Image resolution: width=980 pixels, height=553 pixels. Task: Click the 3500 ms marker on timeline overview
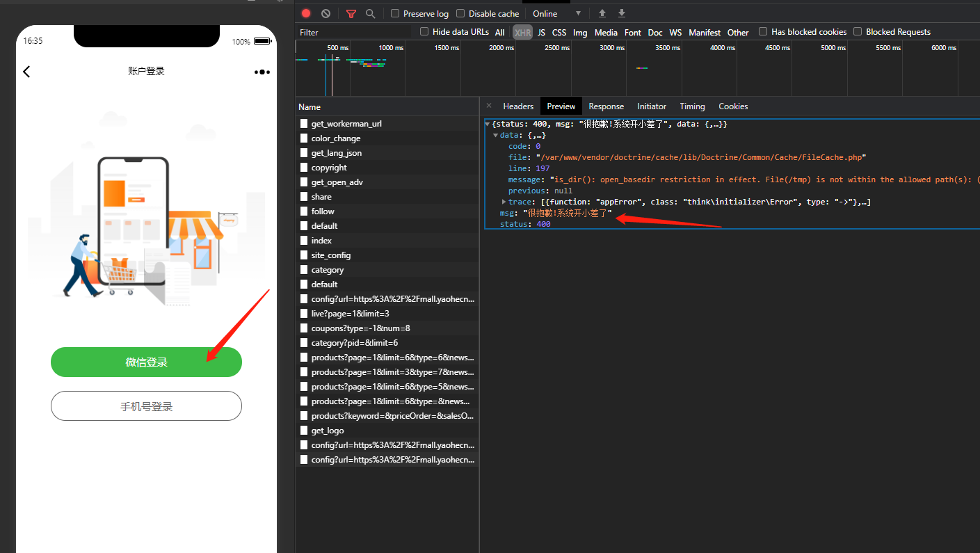667,47
